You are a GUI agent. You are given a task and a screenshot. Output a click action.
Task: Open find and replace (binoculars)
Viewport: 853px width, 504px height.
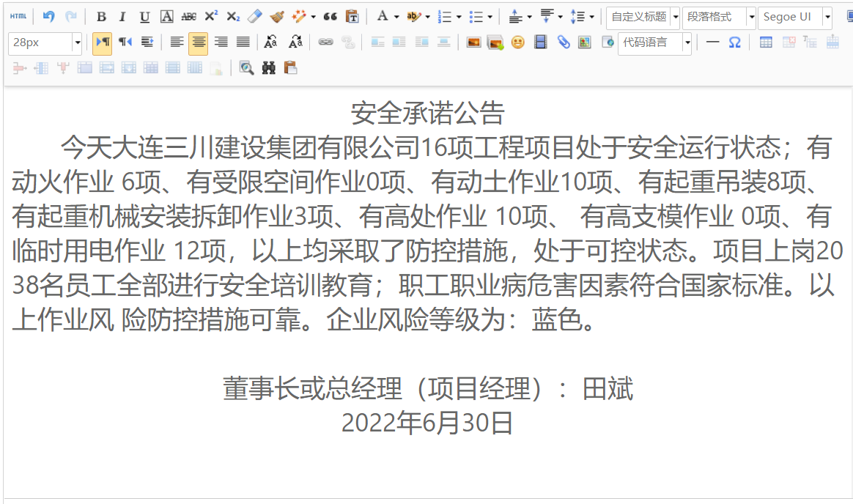(269, 68)
